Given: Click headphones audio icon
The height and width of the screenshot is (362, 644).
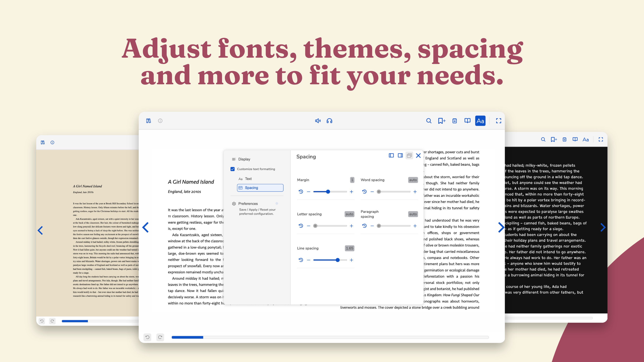Looking at the screenshot, I should tap(330, 121).
